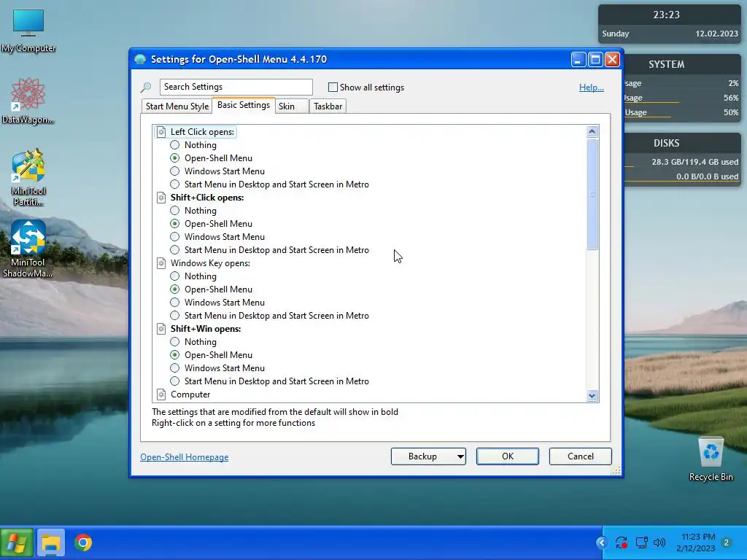Open MiniTool Partition Wizard desktop shortcut

tap(28, 178)
